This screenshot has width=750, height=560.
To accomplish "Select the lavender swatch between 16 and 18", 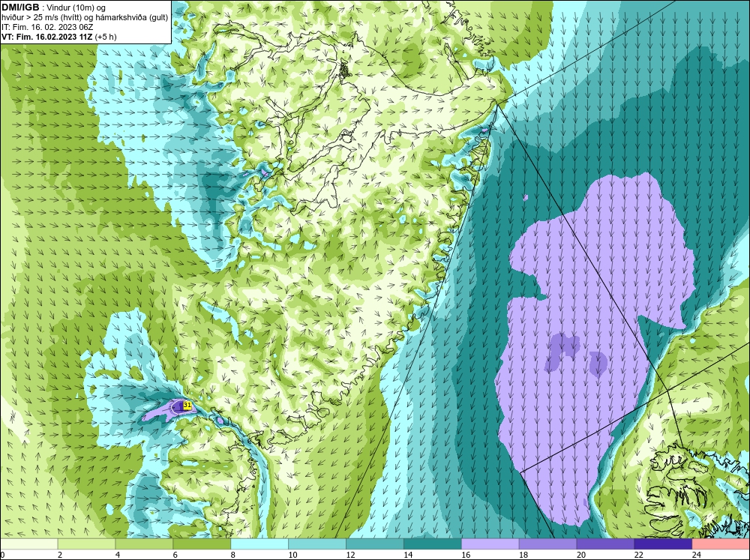I will [490, 544].
